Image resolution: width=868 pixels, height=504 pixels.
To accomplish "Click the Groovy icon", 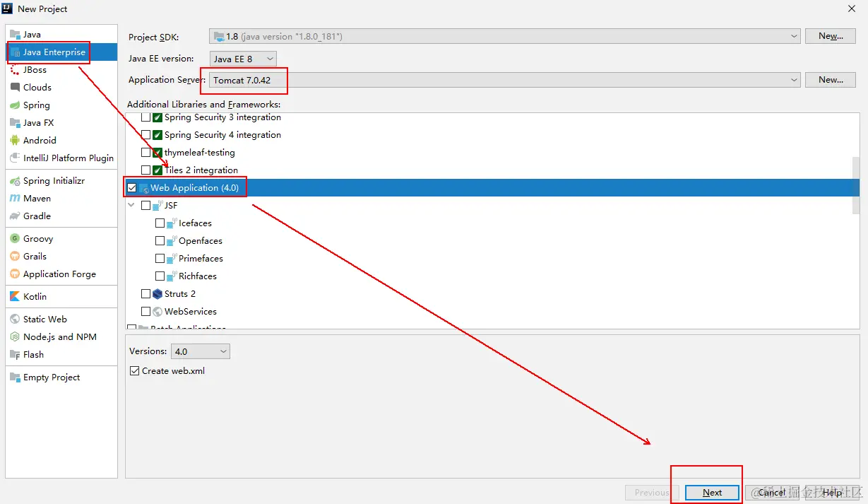I will [15, 239].
